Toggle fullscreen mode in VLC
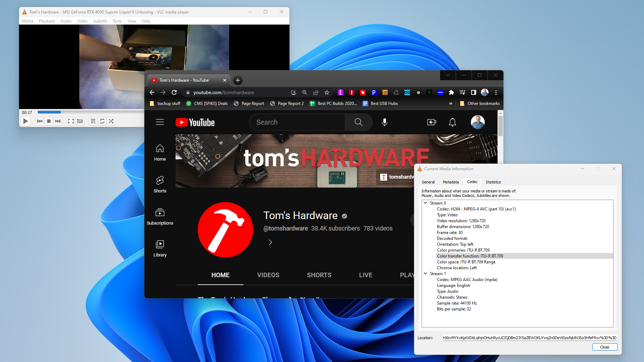 (x=71, y=121)
